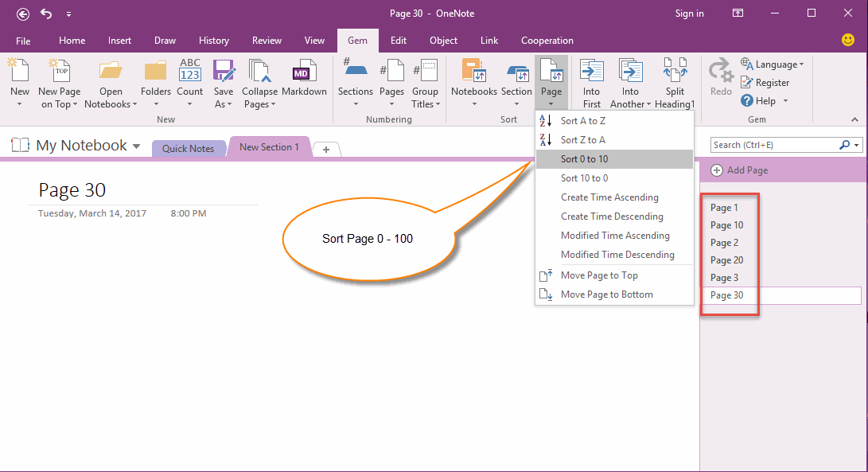Choose Move Page to Top
Image resolution: width=868 pixels, height=472 pixels.
[x=614, y=275]
